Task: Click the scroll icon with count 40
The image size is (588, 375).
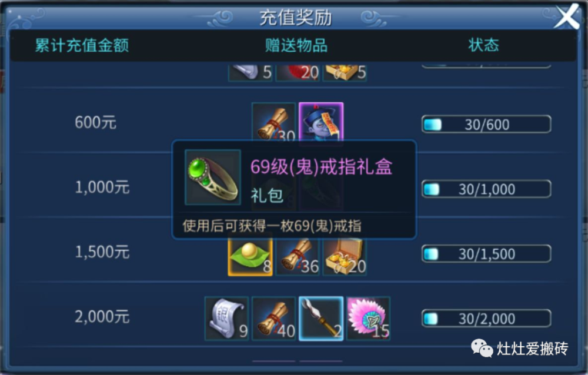Action: point(274,319)
